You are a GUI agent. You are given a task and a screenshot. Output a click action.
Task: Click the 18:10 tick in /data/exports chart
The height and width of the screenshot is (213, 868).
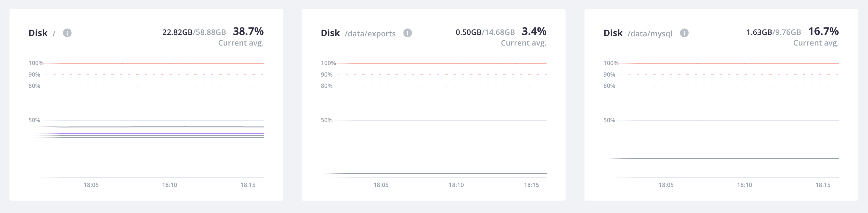click(x=456, y=185)
